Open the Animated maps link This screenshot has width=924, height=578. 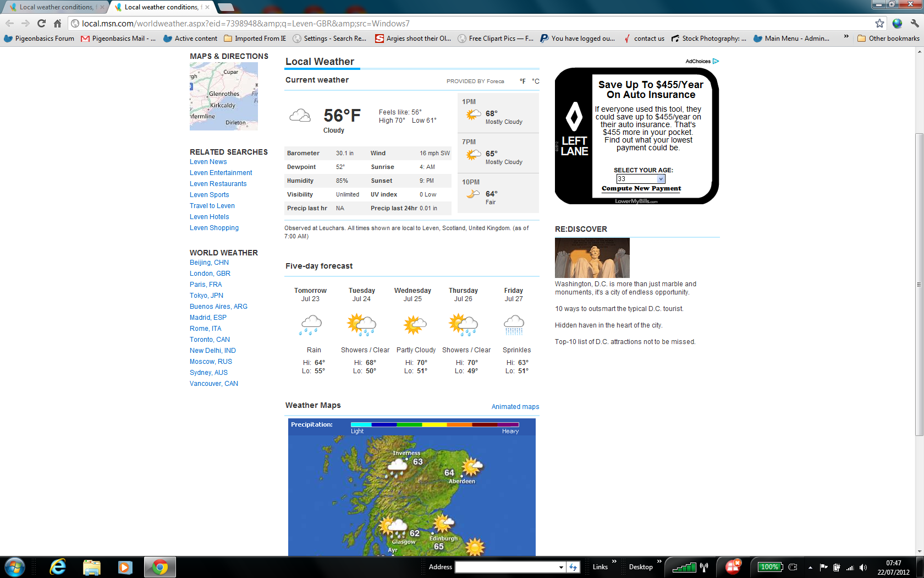click(x=515, y=407)
